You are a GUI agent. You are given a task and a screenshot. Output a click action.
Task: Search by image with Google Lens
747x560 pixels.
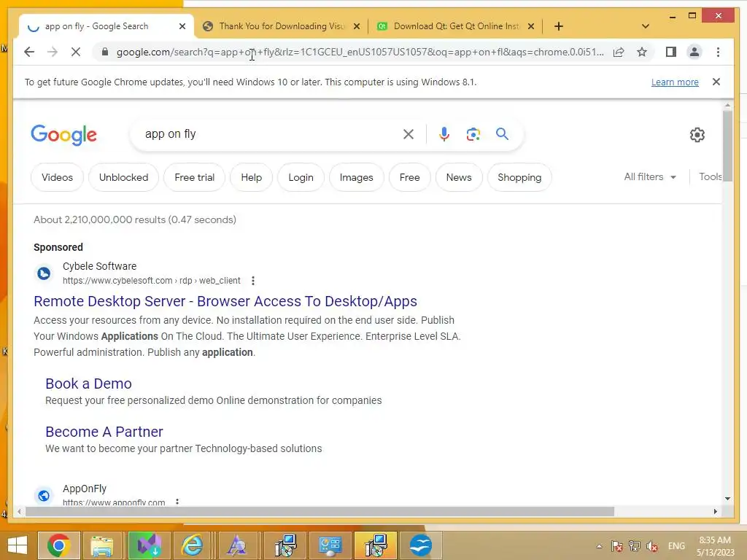[x=473, y=134]
